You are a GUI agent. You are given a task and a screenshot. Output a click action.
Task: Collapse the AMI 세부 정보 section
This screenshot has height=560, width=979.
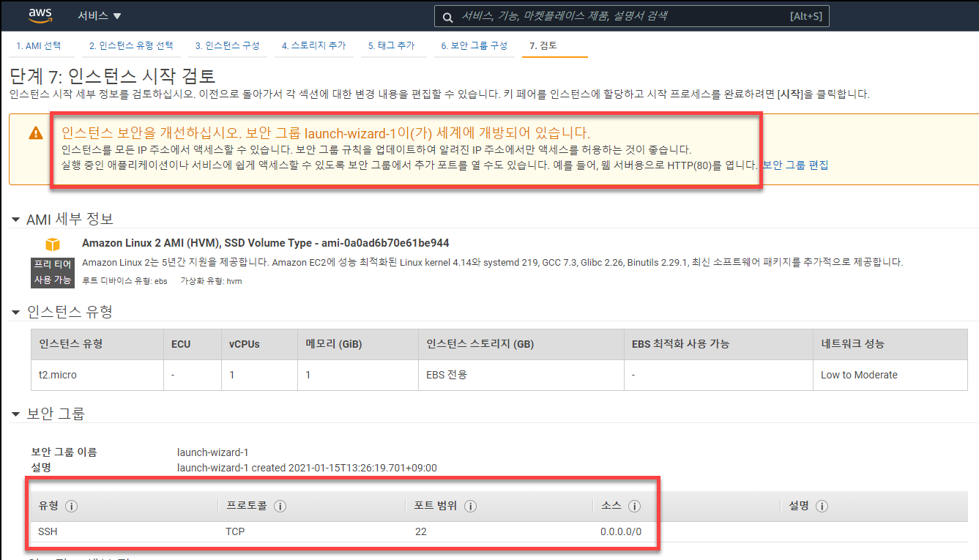point(15,218)
